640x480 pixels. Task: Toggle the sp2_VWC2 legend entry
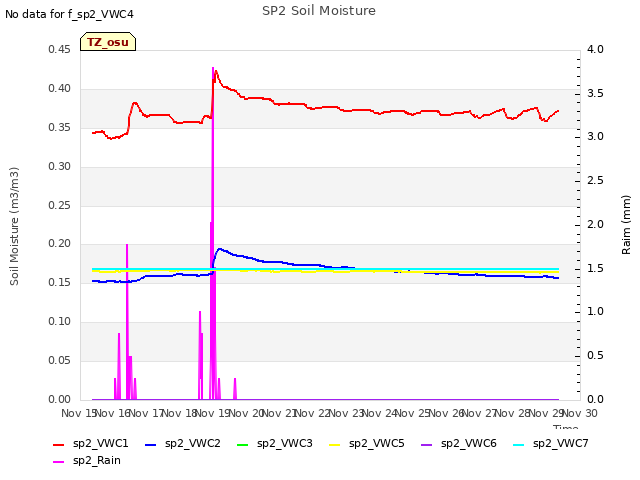(x=182, y=443)
